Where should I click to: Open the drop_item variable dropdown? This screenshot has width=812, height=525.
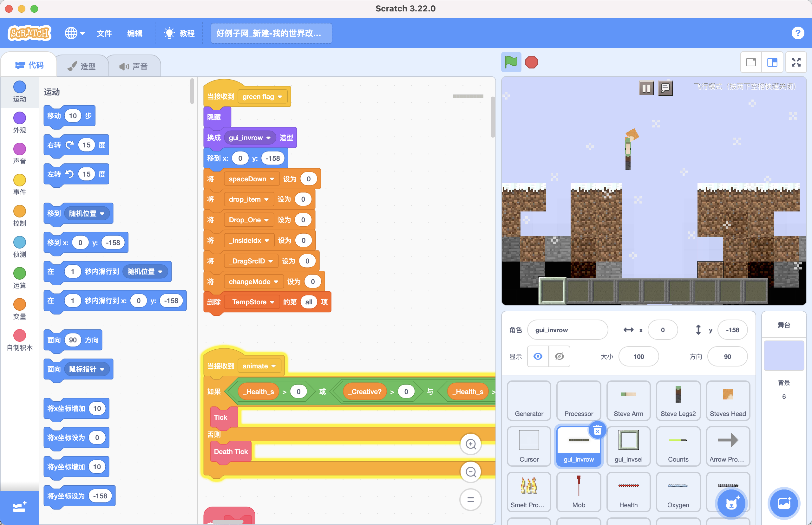click(249, 199)
